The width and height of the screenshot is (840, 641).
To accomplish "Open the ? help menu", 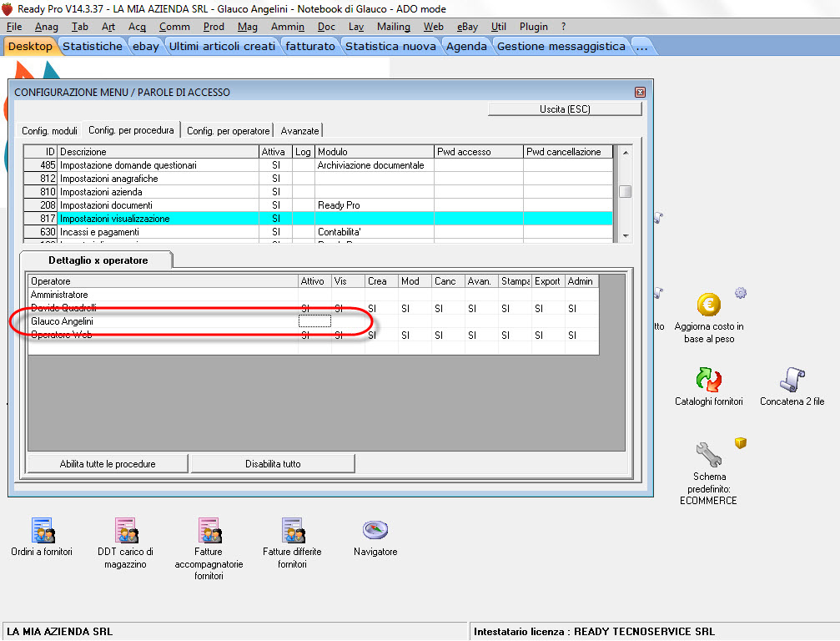I will (563, 26).
